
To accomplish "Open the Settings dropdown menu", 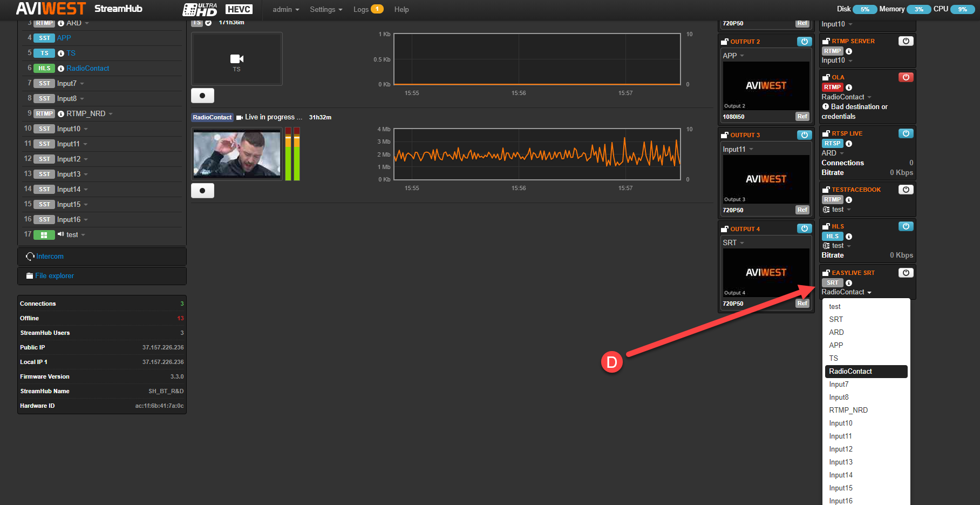I will (x=326, y=10).
